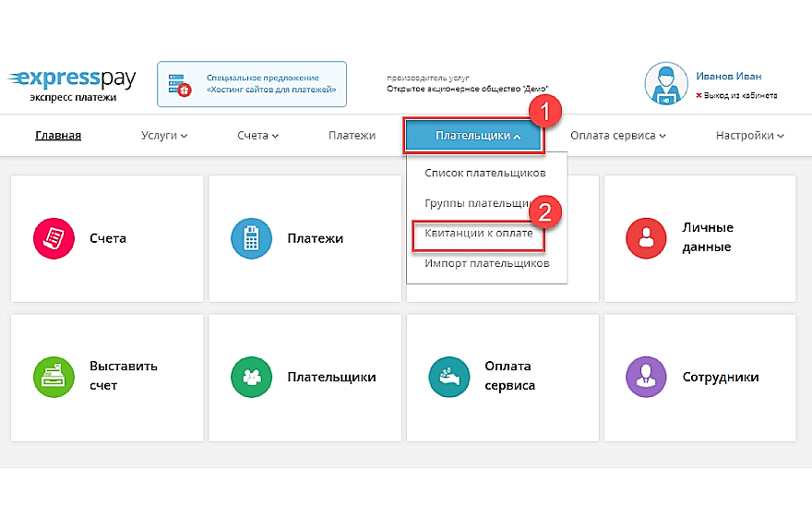
Task: Select Импорт плательщиков menu entry
Action: [x=486, y=263]
